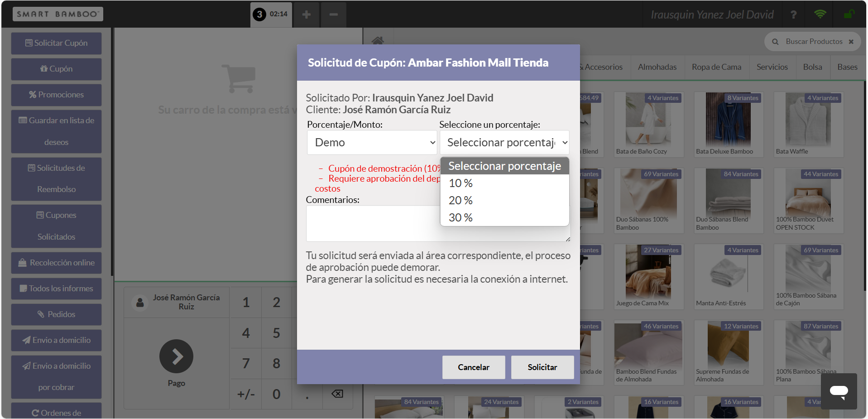
Task: Choose the 30 % option
Action: [504, 217]
